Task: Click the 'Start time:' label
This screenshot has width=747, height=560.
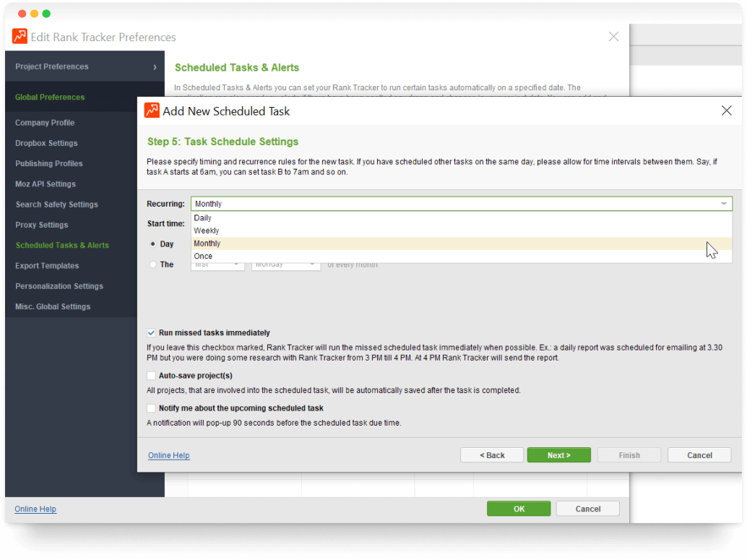Action: pyautogui.click(x=165, y=223)
